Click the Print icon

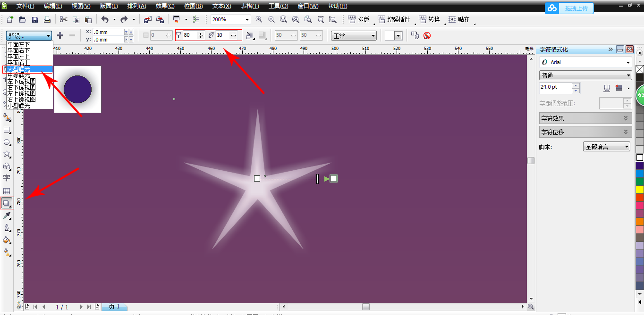coord(47,20)
